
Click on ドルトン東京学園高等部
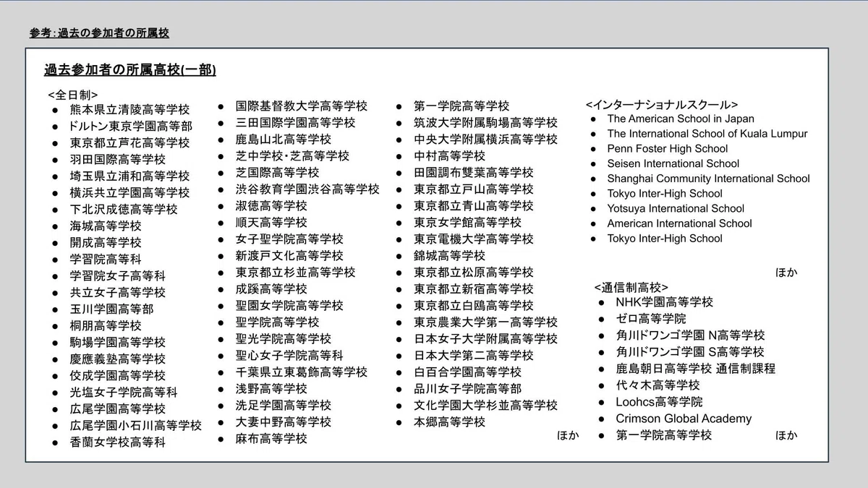(131, 127)
